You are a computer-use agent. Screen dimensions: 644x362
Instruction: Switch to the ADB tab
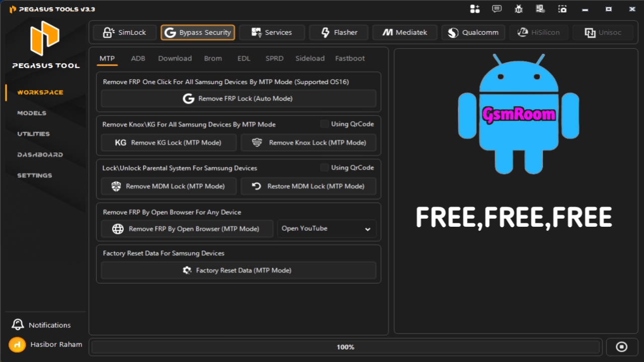tap(138, 58)
